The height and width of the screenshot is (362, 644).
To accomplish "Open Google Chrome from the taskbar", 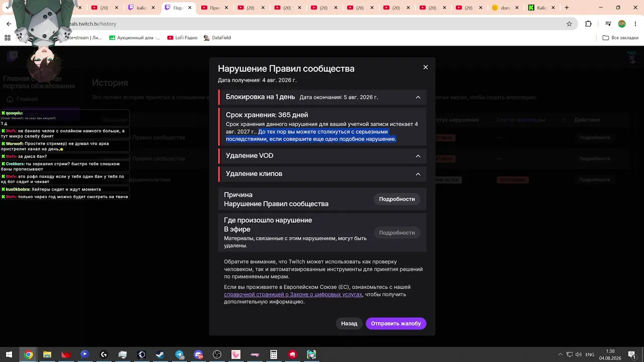I will [29, 354].
